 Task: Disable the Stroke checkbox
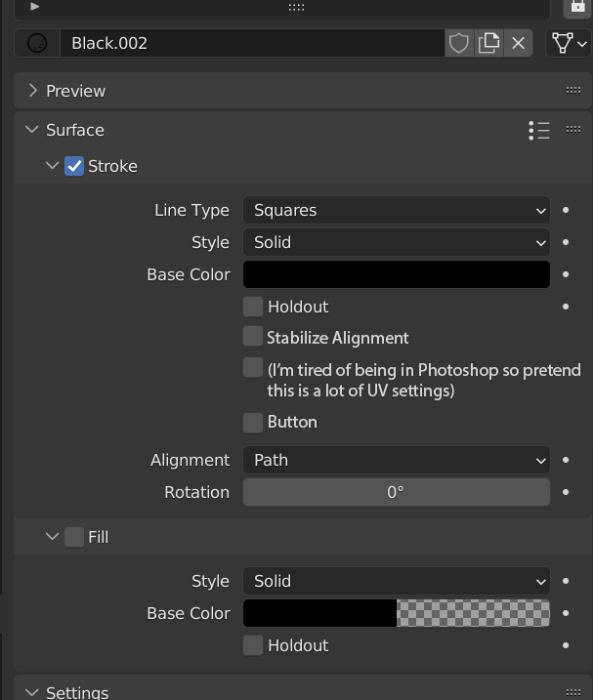(74, 166)
